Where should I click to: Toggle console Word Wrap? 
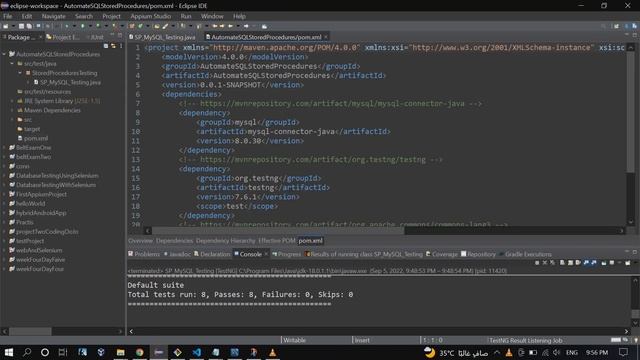578,263
